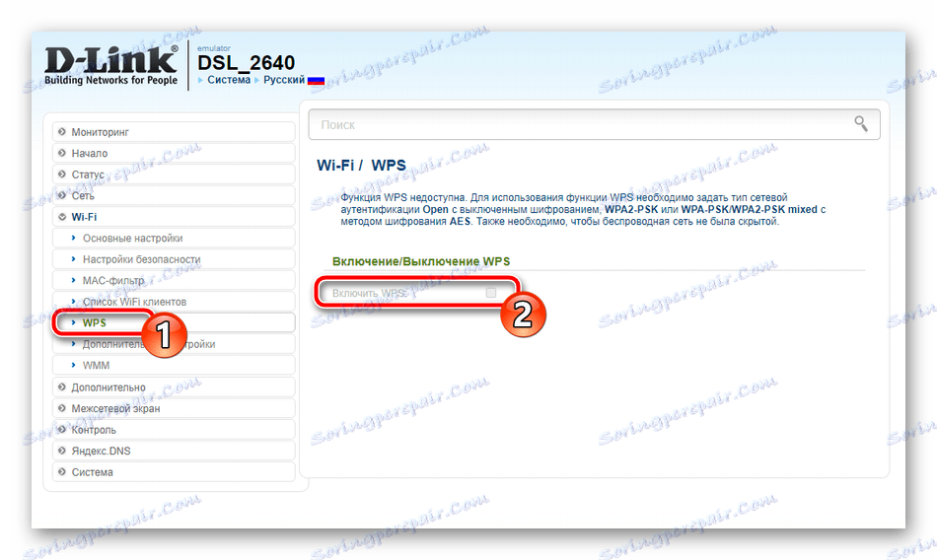Click the Включение/Выключение WPS section heading
The width and height of the screenshot is (937, 560).
point(421,261)
